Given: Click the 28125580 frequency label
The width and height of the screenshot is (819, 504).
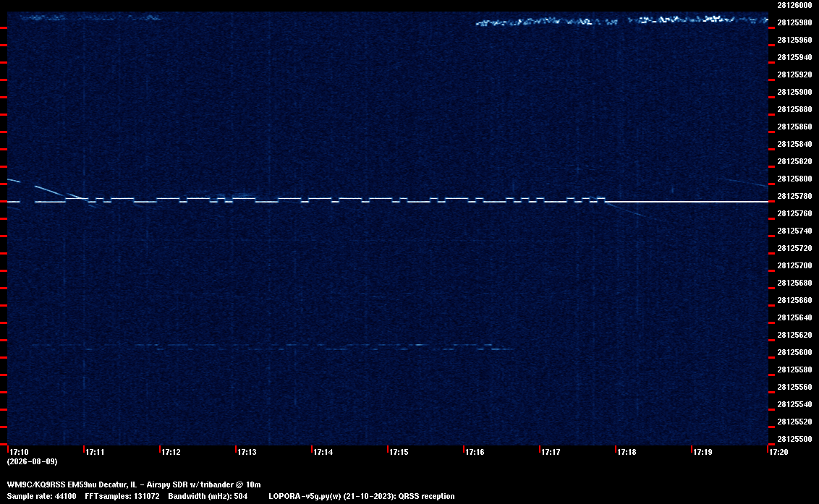Looking at the screenshot, I should [x=794, y=370].
